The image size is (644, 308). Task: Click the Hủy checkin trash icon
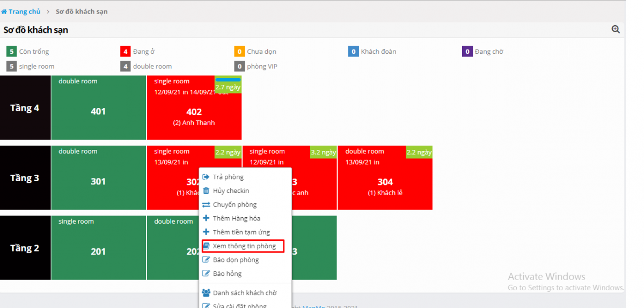click(206, 191)
